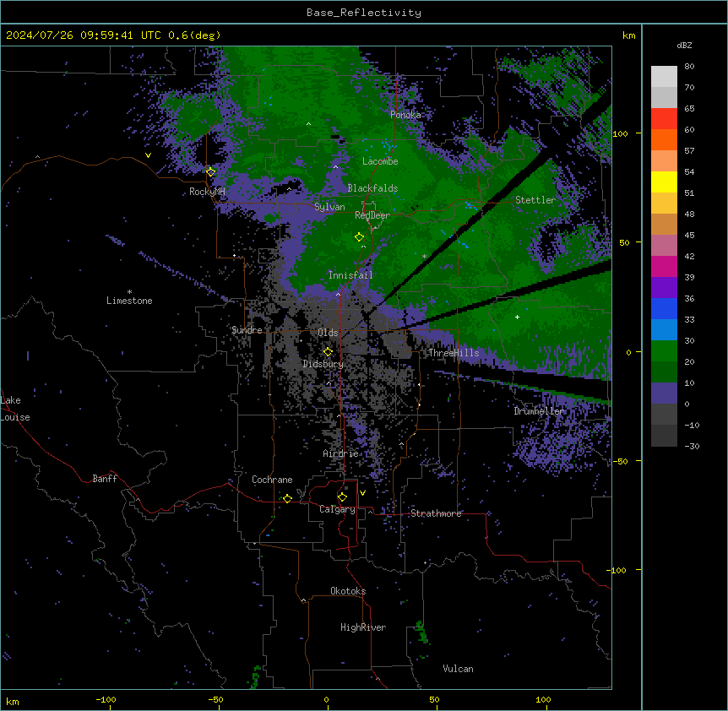Click the Sundre city label
This screenshot has width=728, height=711.
tap(247, 330)
